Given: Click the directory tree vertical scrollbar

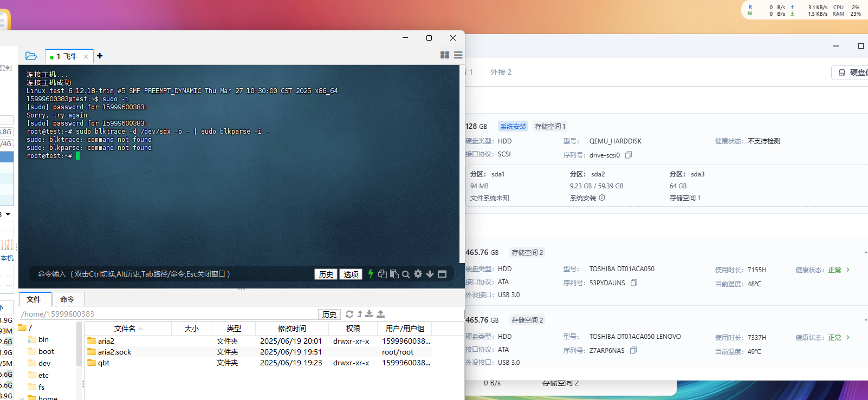Looking at the screenshot, I should click(x=79, y=344).
